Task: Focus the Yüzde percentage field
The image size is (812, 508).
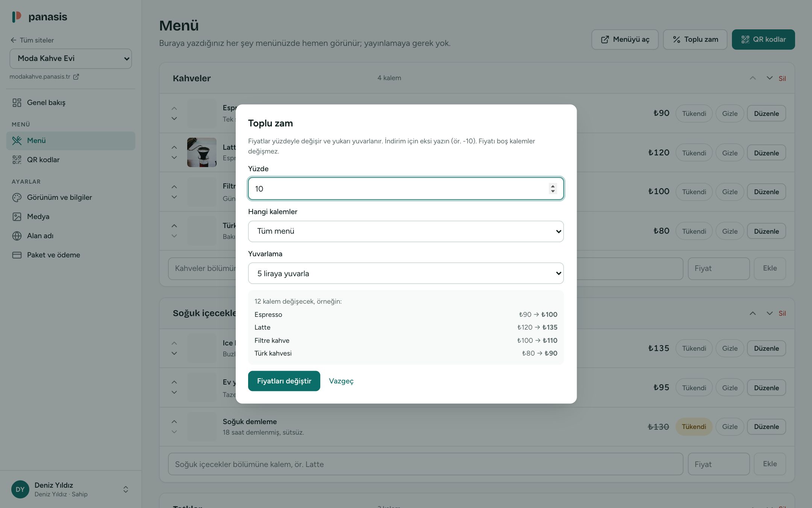Action: coord(406,189)
